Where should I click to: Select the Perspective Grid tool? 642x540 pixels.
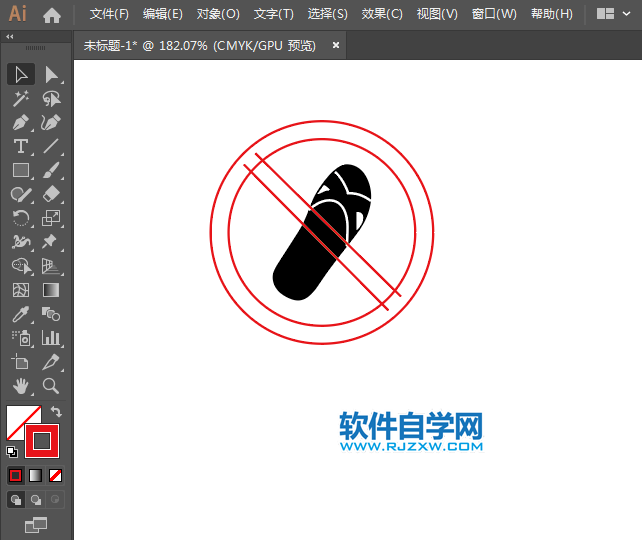click(x=52, y=266)
